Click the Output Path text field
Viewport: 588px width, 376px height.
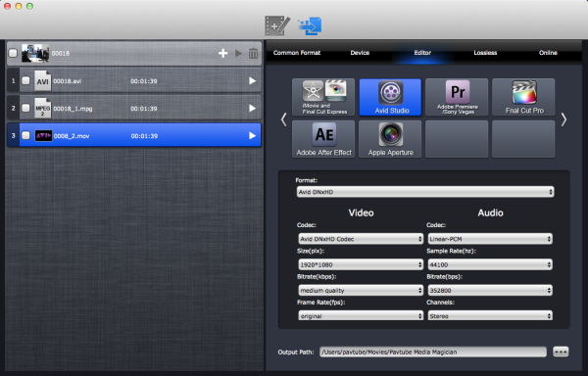point(433,352)
